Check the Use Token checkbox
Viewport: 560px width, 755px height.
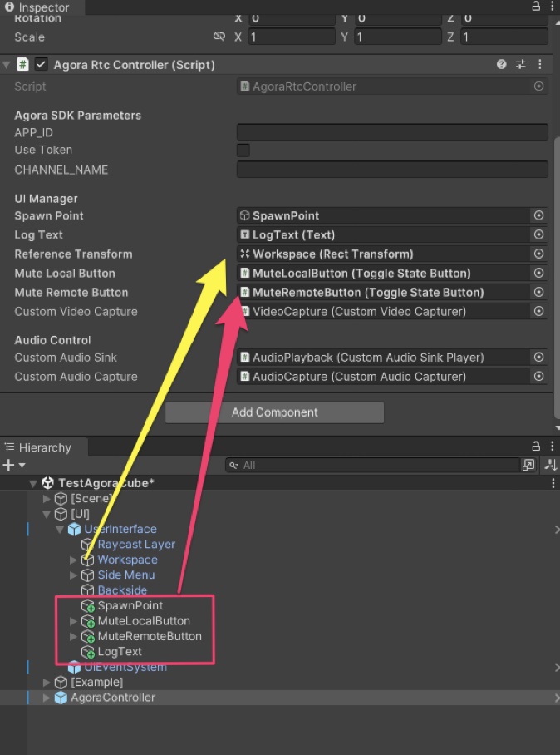[243, 151]
